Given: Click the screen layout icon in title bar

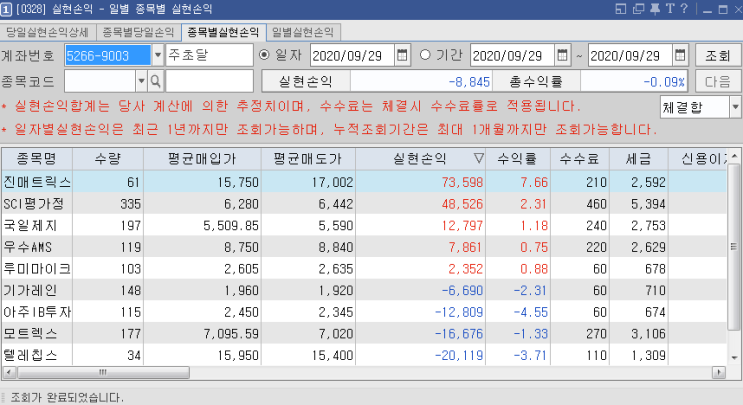Looking at the screenshot, I should coord(621,9).
